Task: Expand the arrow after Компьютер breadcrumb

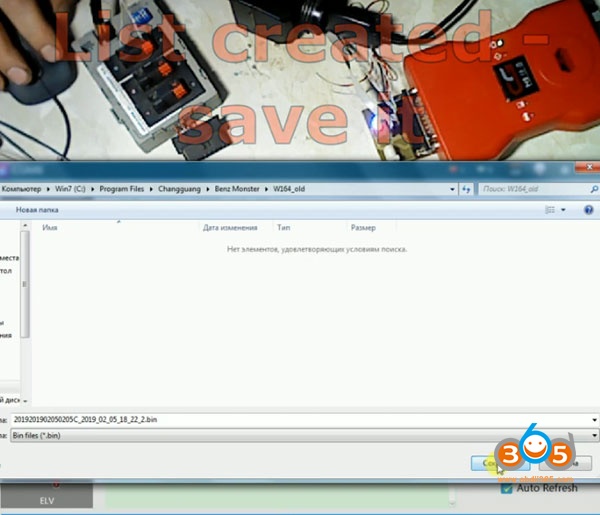Action: tap(48, 189)
